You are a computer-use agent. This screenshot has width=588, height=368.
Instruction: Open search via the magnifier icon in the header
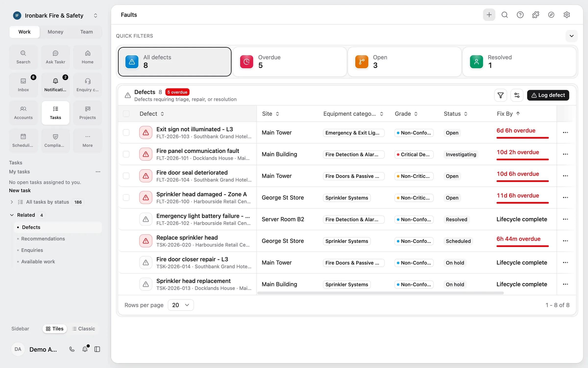click(505, 15)
